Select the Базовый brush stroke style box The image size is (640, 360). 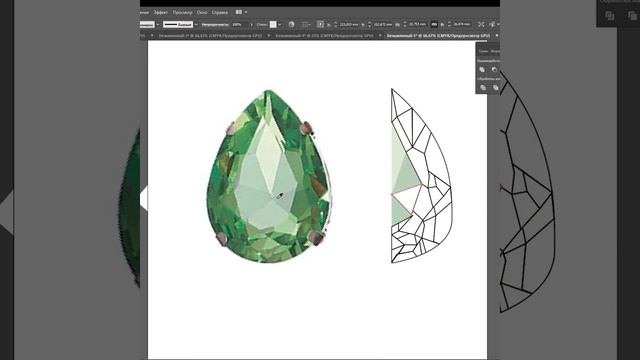(x=178, y=24)
